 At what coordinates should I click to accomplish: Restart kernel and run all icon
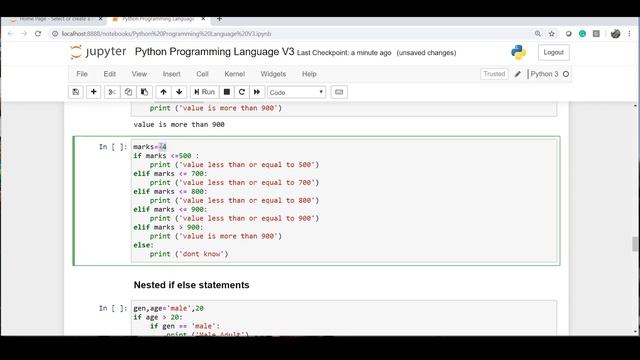pos(257,92)
